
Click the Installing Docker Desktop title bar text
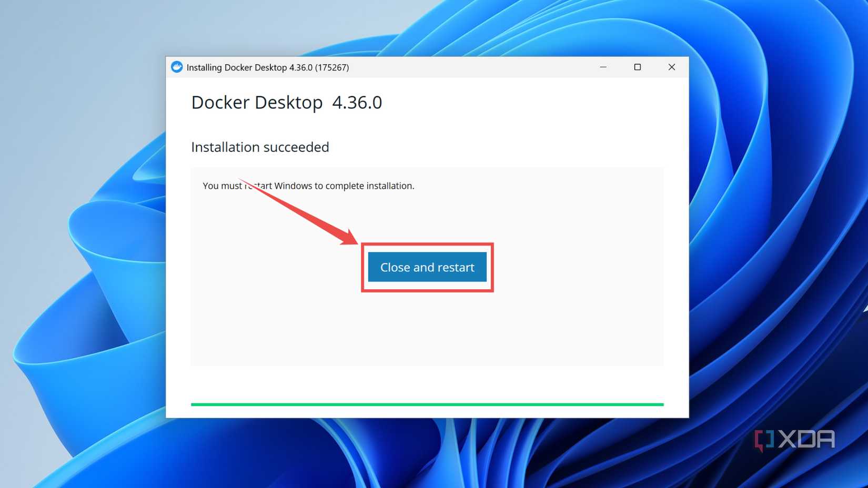(x=268, y=67)
